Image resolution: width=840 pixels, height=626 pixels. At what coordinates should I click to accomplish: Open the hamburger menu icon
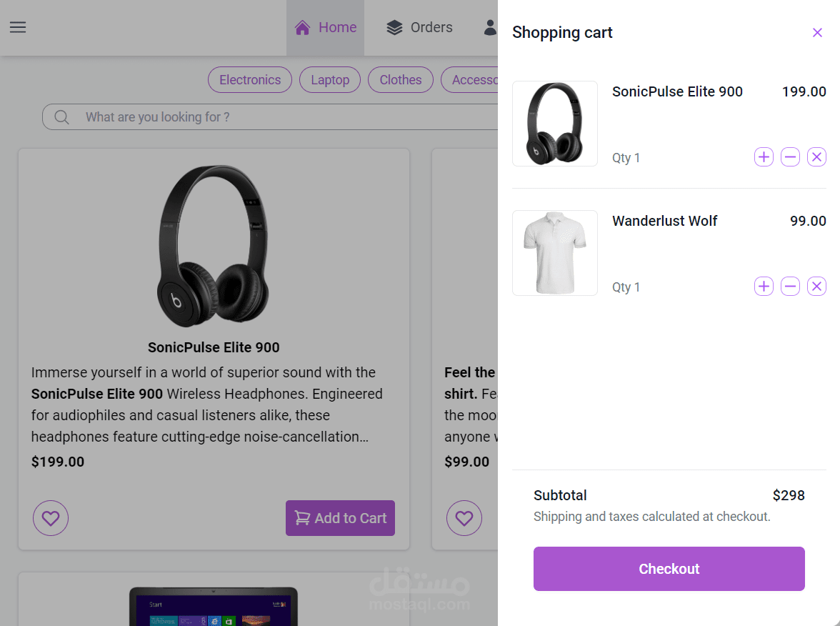(18, 27)
